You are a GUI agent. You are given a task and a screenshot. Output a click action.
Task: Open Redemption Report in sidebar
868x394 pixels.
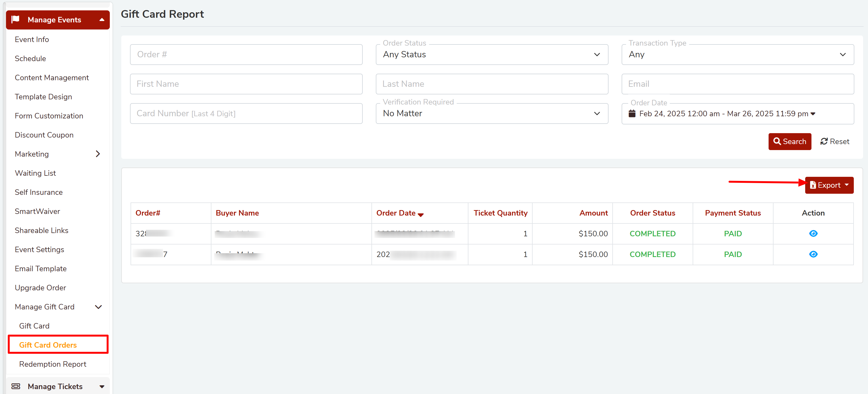[x=52, y=364]
